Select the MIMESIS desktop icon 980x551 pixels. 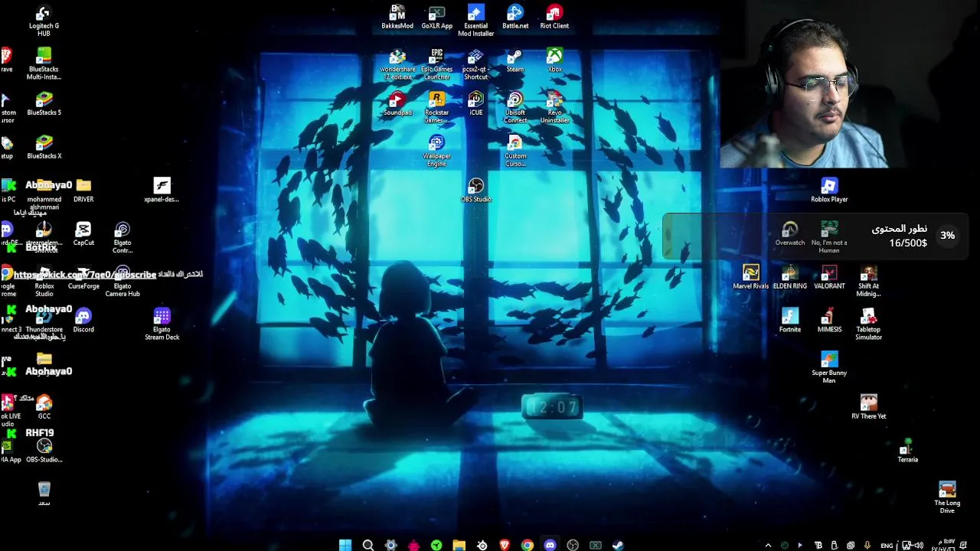(829, 321)
